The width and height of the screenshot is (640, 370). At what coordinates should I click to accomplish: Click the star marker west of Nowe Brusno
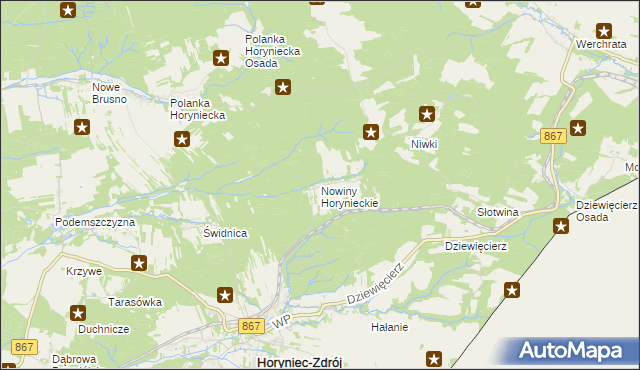[x=68, y=10]
